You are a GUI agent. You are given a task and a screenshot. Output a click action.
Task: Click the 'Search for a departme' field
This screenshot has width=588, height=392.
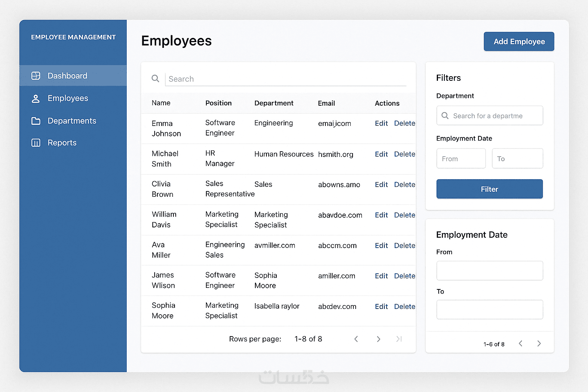coord(490,116)
